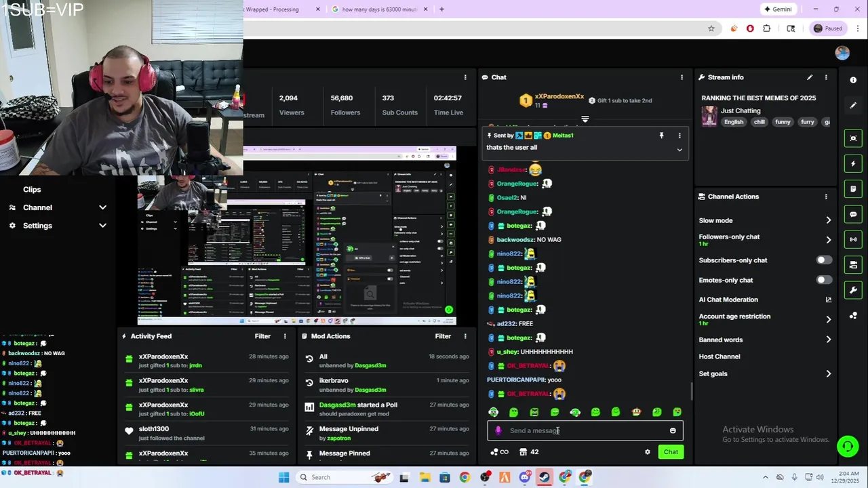Image resolution: width=868 pixels, height=488 pixels.
Task: Click the info icon in the right sidebar
Action: 853,80
